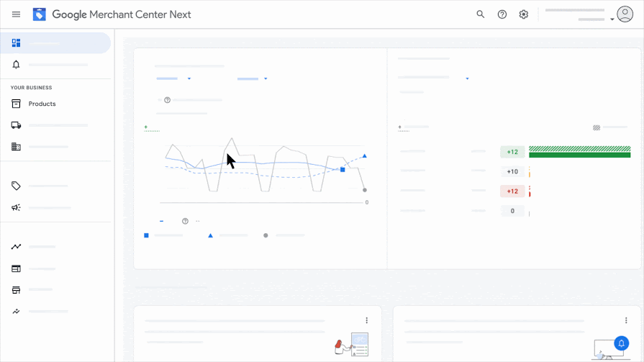Click the Google Merchant Center logo
The width and height of the screenshot is (644, 362).
point(39,14)
